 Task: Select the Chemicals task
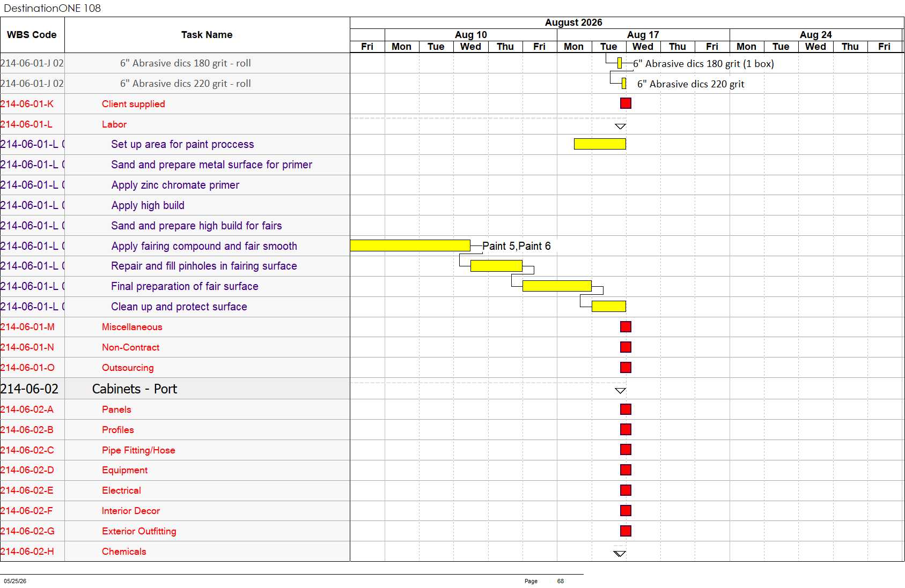124,552
